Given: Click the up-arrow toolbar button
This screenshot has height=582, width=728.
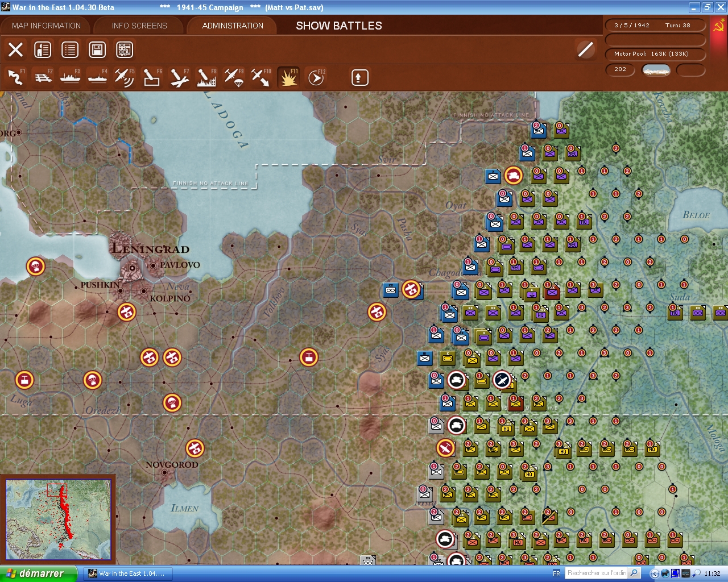Looking at the screenshot, I should click(x=359, y=77).
